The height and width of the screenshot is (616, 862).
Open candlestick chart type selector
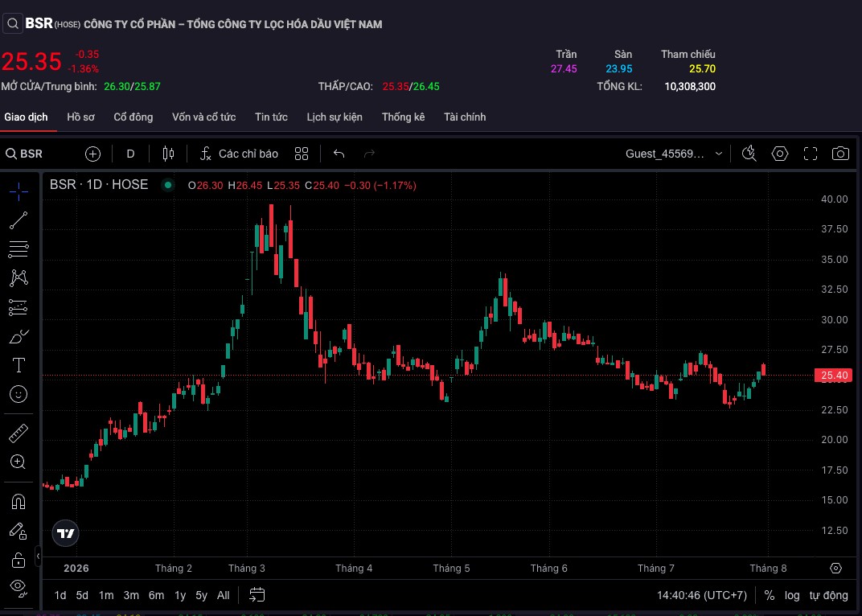pyautogui.click(x=168, y=154)
